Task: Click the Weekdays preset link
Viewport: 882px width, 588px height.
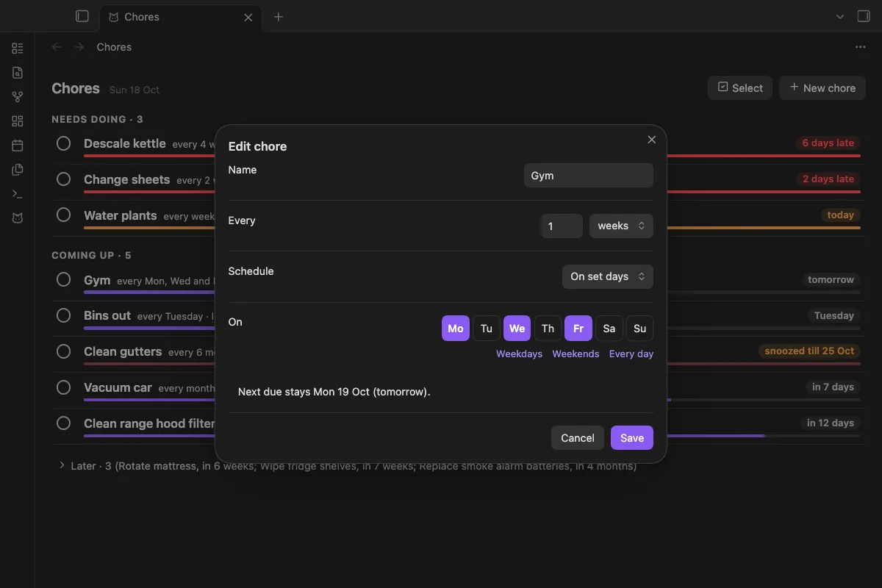Action: [519, 354]
